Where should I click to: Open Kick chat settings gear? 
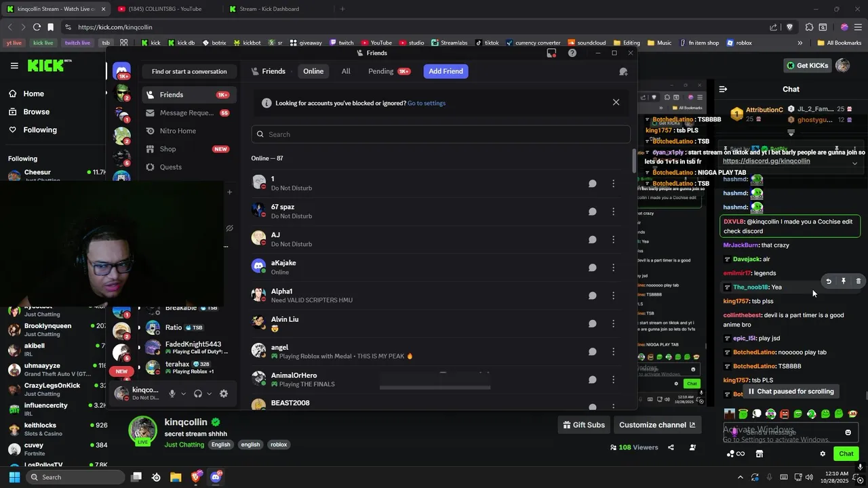pyautogui.click(x=823, y=453)
